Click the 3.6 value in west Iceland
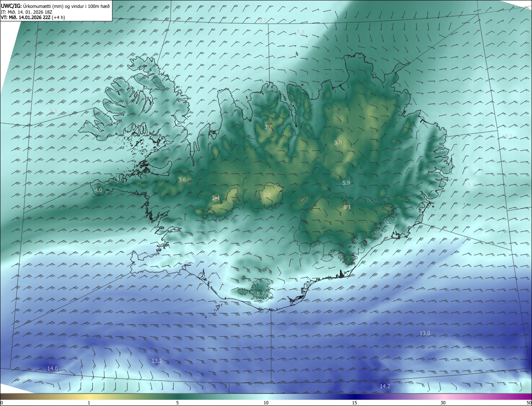Screen dimensions: 532x406 click(182, 180)
